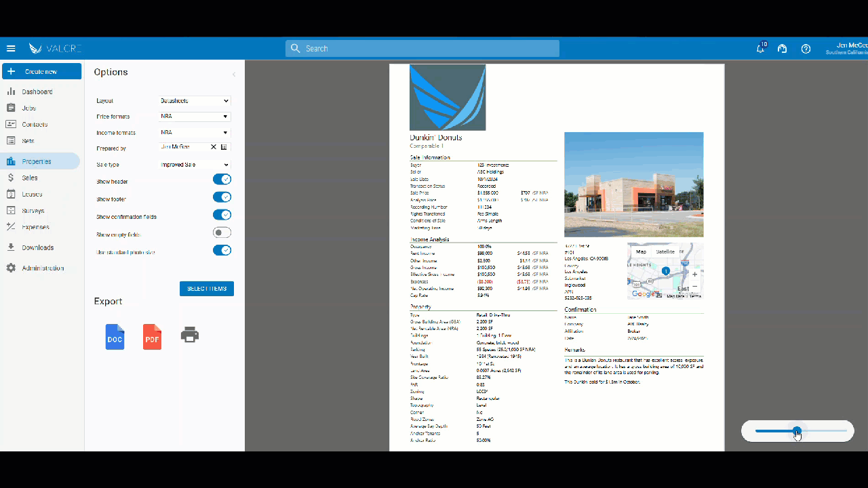Toggle Use standard photo size switch
The height and width of the screenshot is (488, 868).
tap(222, 250)
